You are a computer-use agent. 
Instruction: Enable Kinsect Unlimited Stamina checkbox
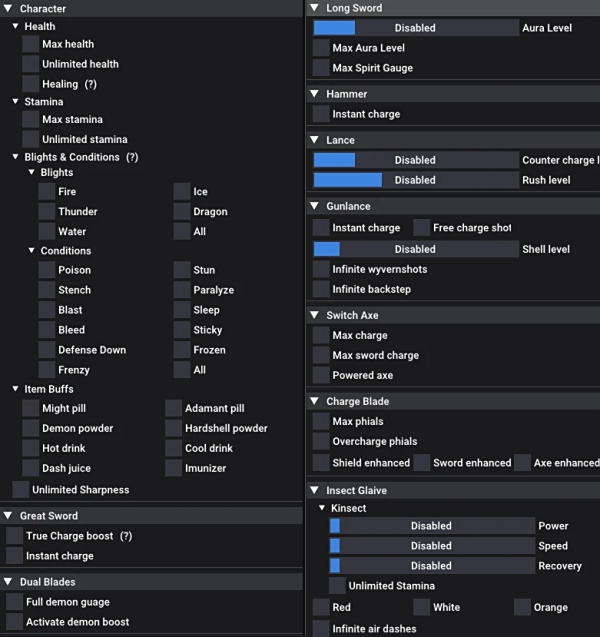337,585
